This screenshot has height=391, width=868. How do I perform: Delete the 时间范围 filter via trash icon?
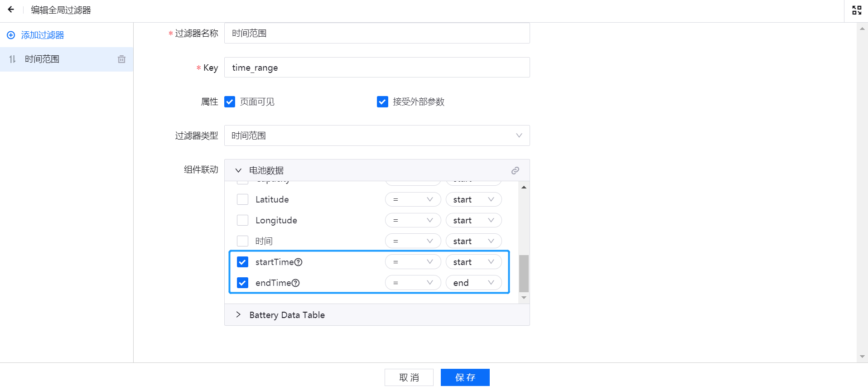click(121, 59)
